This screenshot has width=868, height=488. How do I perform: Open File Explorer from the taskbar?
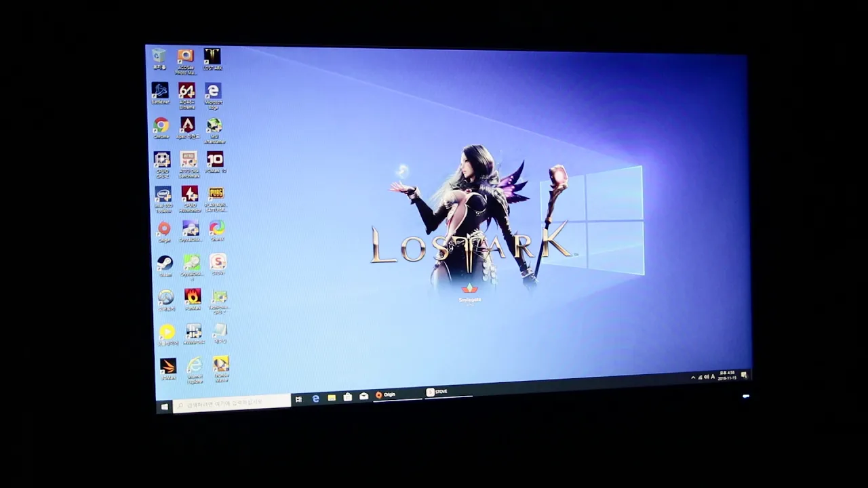332,398
